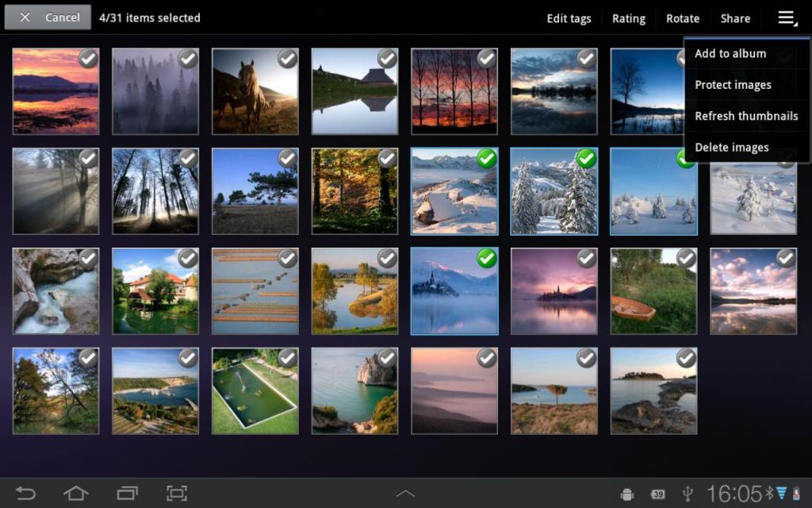Open Edit tags
This screenshot has width=812, height=508.
point(569,19)
